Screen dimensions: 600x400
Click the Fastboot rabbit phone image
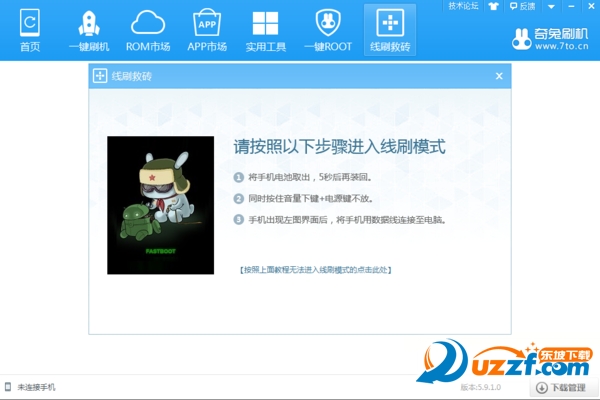tap(160, 205)
